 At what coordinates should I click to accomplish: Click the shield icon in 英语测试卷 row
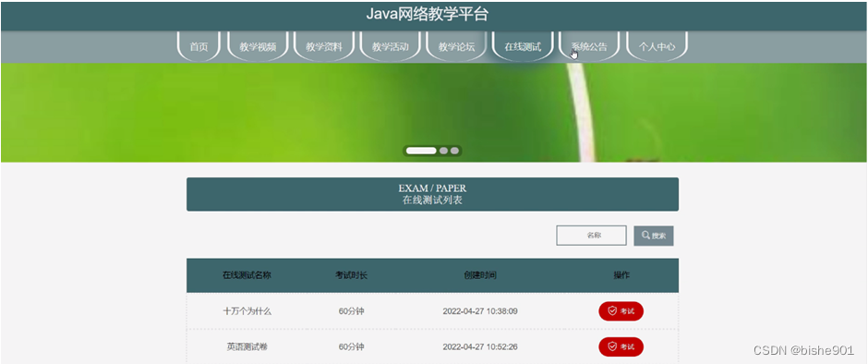click(x=612, y=346)
